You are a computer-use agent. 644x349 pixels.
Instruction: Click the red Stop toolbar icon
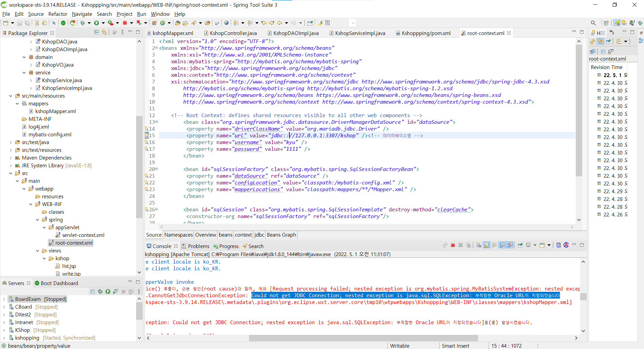point(125,23)
